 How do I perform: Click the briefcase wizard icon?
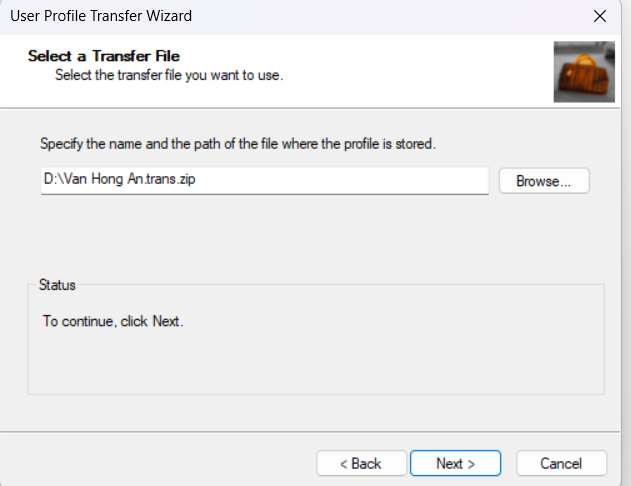pyautogui.click(x=584, y=72)
